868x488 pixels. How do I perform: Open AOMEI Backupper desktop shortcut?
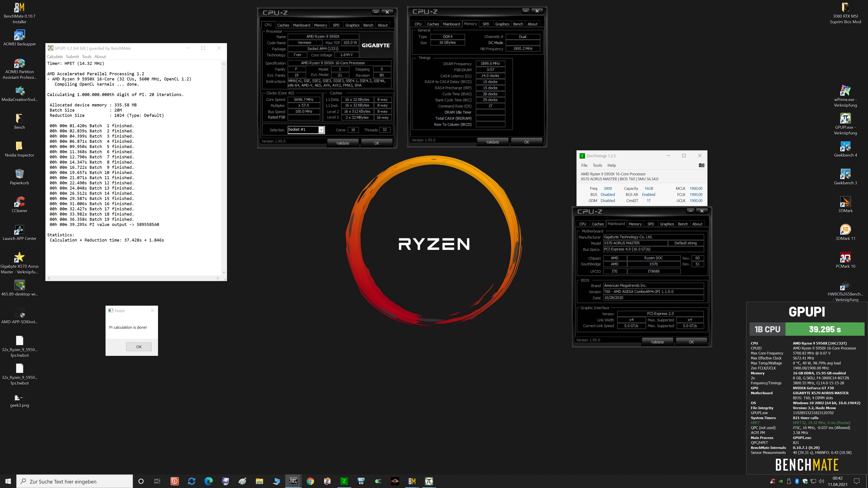click(19, 38)
